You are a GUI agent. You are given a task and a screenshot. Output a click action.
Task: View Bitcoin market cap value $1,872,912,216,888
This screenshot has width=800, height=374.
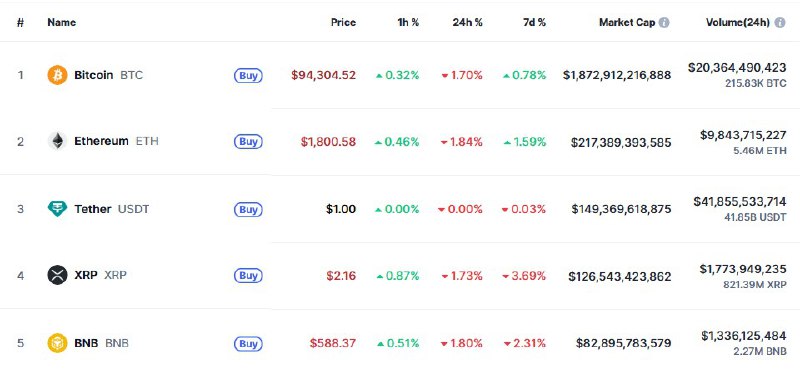(617, 76)
